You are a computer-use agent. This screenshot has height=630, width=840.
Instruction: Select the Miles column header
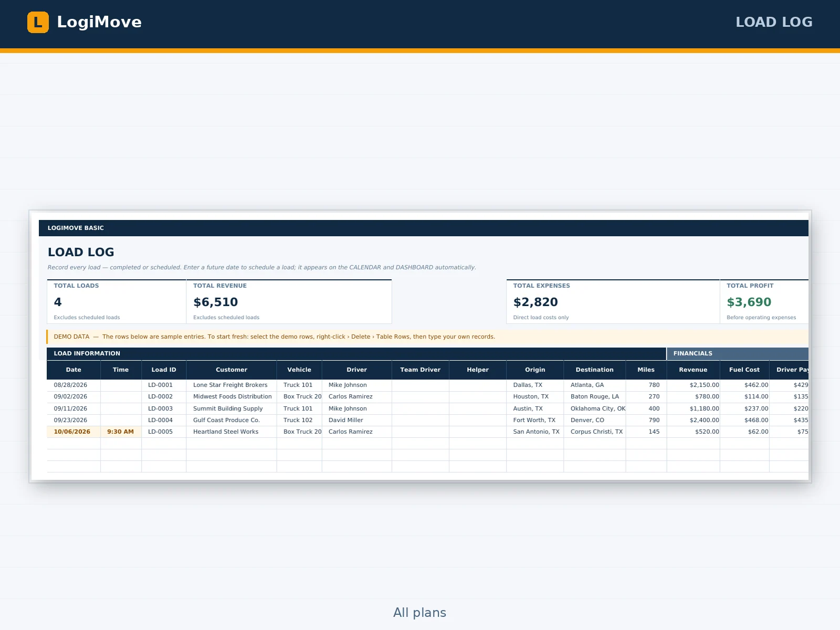(646, 370)
